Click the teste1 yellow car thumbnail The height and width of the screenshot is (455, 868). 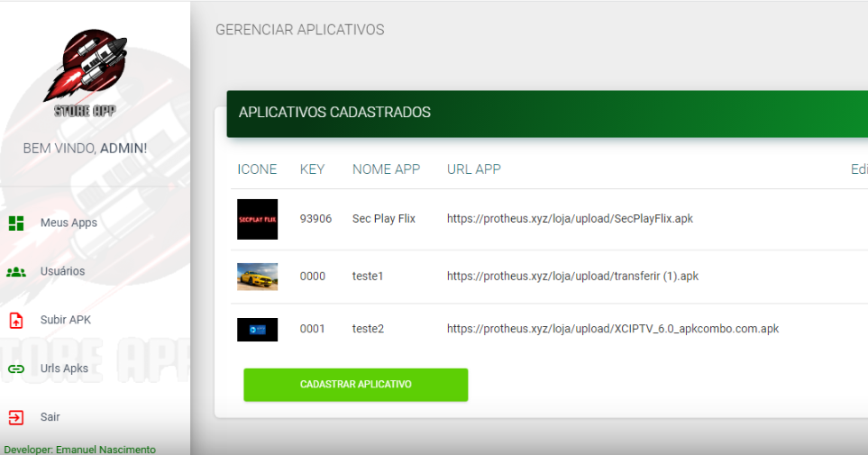[x=257, y=277]
